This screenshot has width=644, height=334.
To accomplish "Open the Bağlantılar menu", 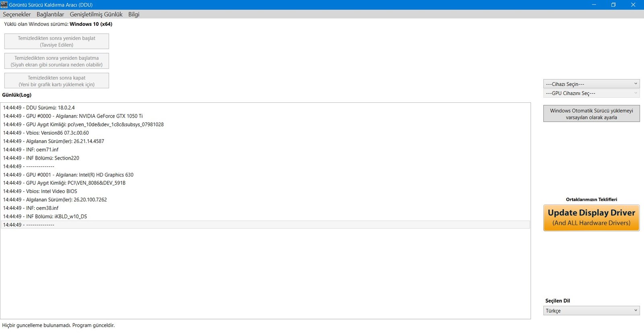I will (x=50, y=15).
